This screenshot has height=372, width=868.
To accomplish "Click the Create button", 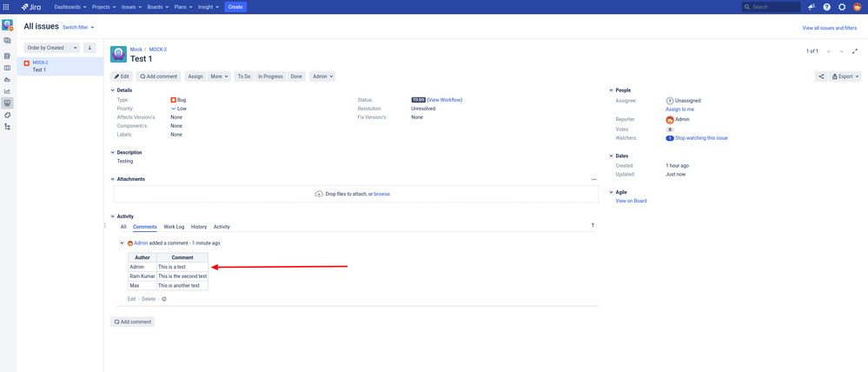I will click(235, 7).
